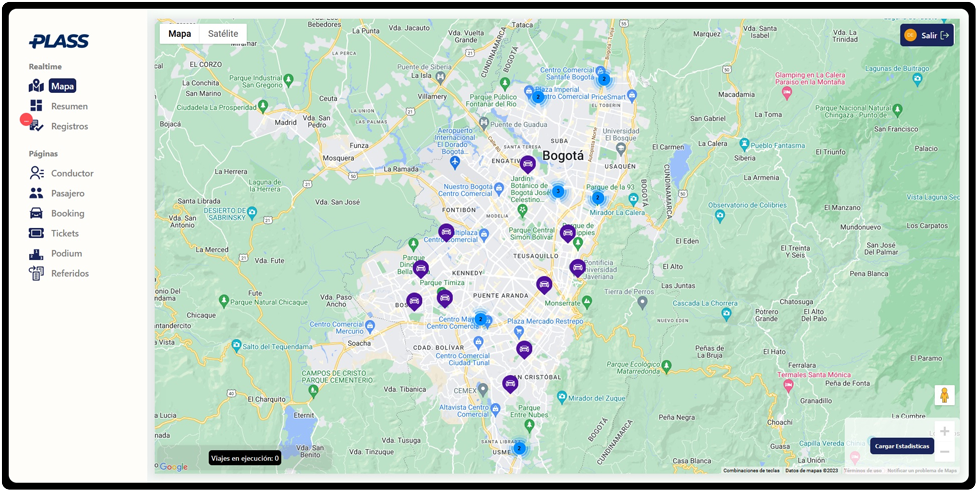The height and width of the screenshot is (491, 977).
Task: Click the Cargar Estadísticas button
Action: click(x=902, y=446)
